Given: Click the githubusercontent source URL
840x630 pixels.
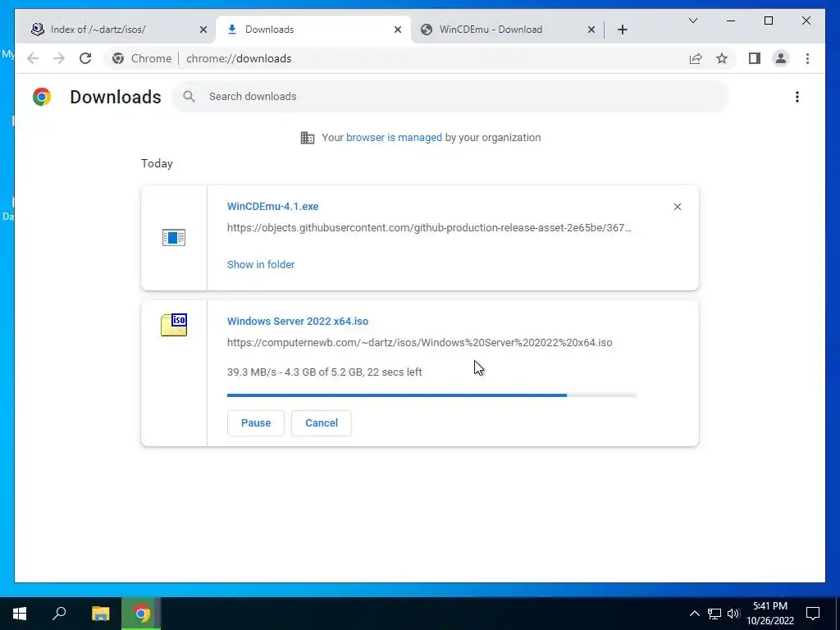Looking at the screenshot, I should [429, 228].
